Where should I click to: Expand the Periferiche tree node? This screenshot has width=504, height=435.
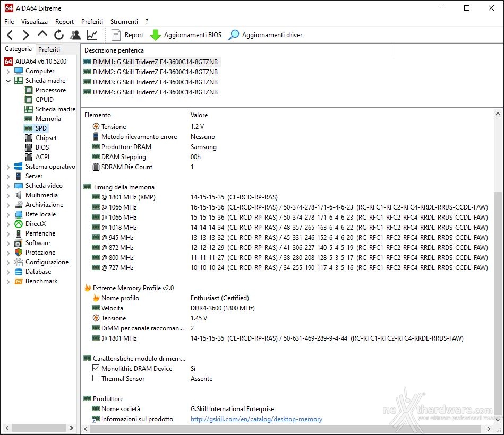point(8,234)
